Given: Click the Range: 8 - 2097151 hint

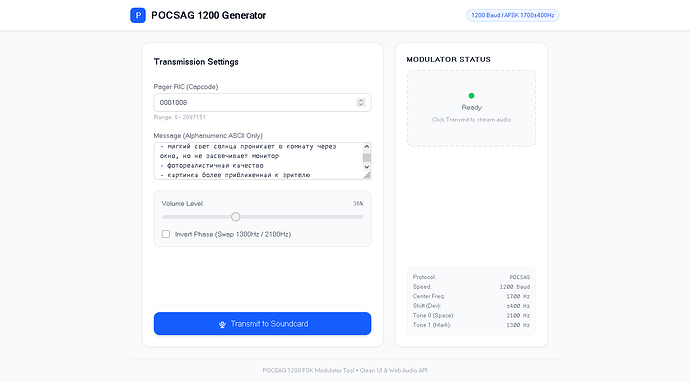Looking at the screenshot, I should (180, 117).
